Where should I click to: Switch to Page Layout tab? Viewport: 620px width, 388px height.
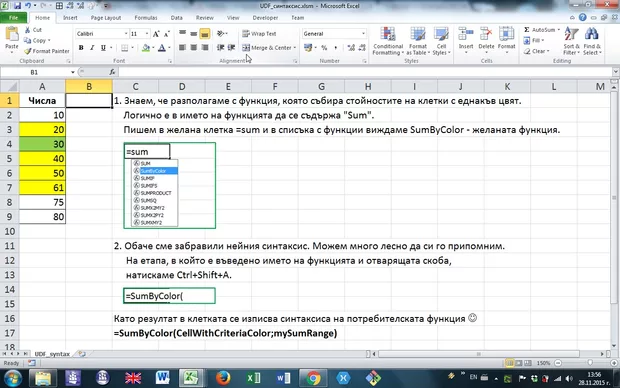pyautogui.click(x=106, y=18)
